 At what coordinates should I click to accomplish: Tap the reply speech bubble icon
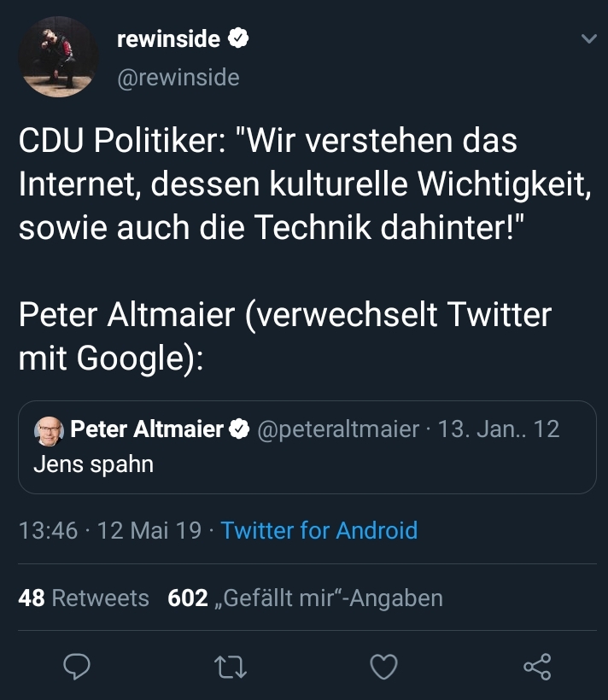click(76, 666)
